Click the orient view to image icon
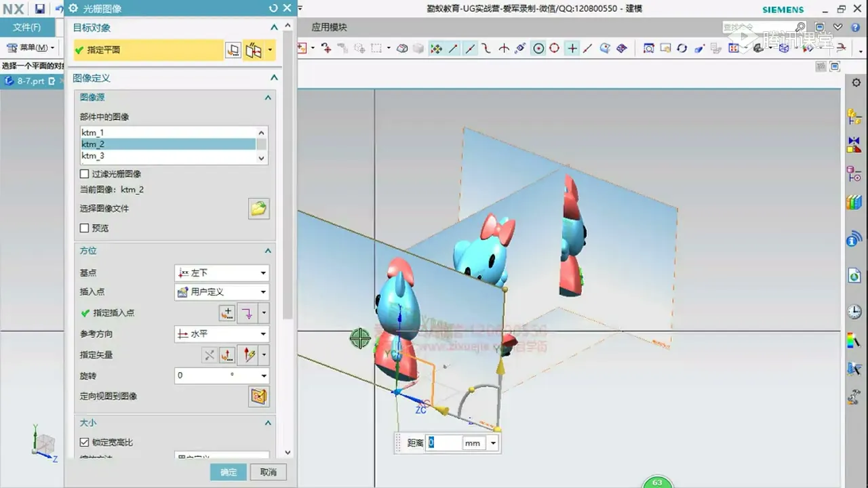This screenshot has width=868, height=488. (x=258, y=396)
